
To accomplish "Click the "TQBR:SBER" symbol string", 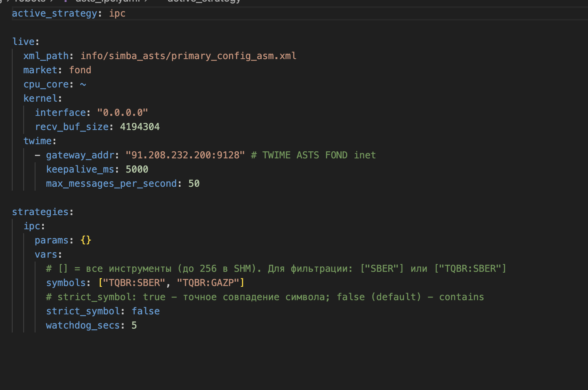I will (x=134, y=283).
